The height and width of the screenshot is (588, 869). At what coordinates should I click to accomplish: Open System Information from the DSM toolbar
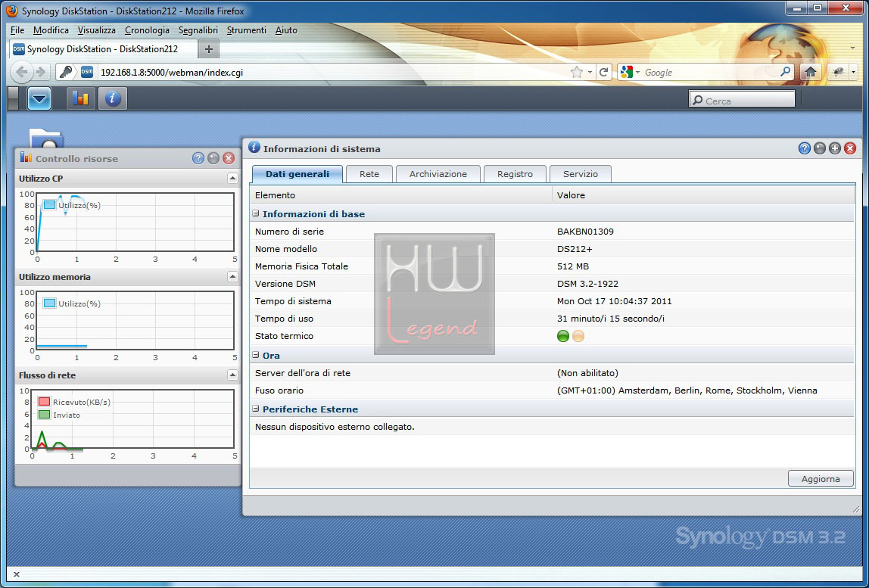click(x=113, y=98)
